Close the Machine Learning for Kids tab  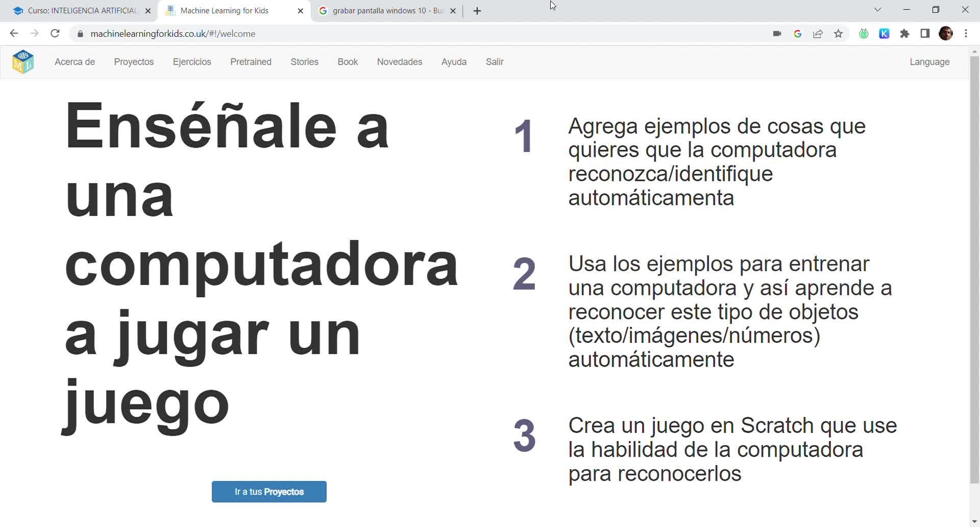(301, 11)
